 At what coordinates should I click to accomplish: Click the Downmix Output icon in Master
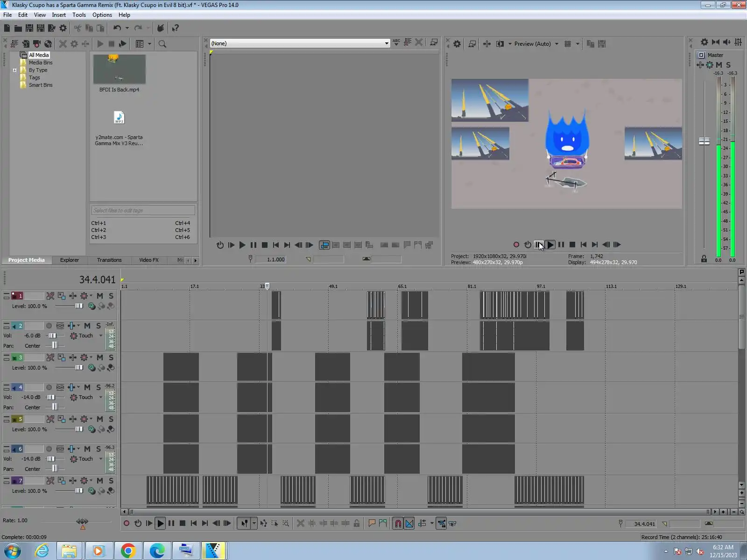point(716,42)
